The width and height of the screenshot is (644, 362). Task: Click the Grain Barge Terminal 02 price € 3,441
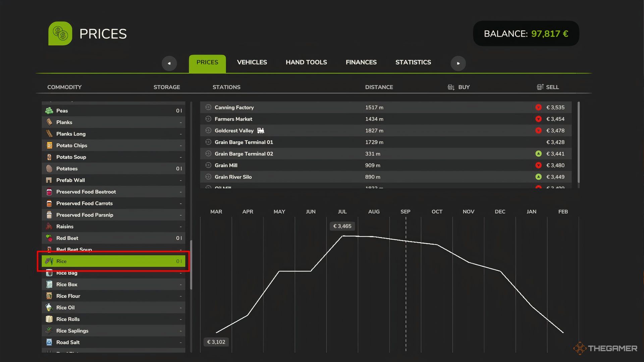pyautogui.click(x=555, y=154)
